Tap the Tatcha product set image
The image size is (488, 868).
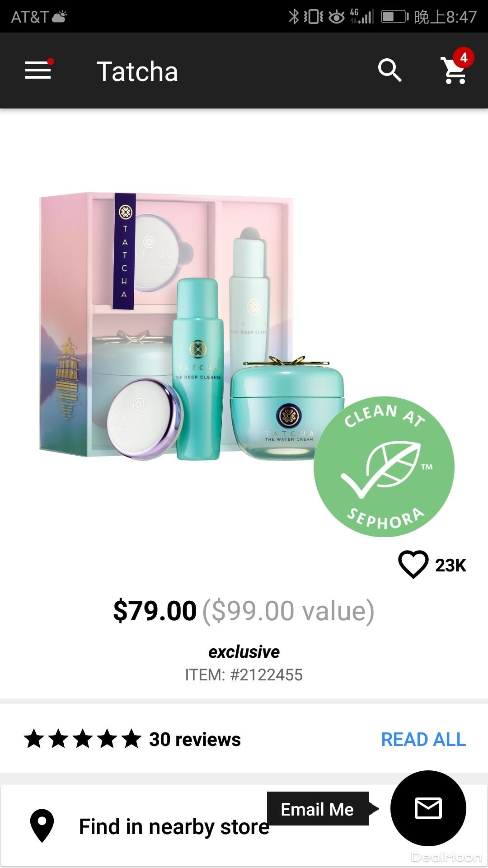192,327
